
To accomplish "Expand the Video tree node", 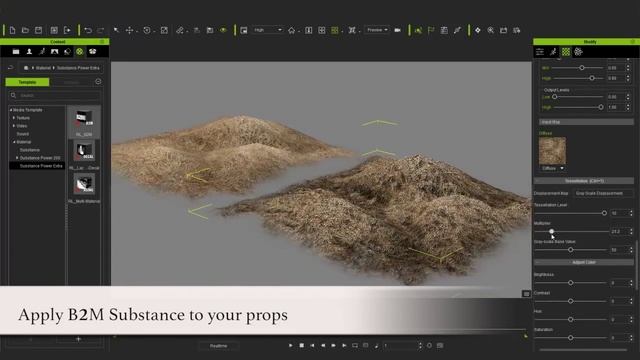I will 14,126.
